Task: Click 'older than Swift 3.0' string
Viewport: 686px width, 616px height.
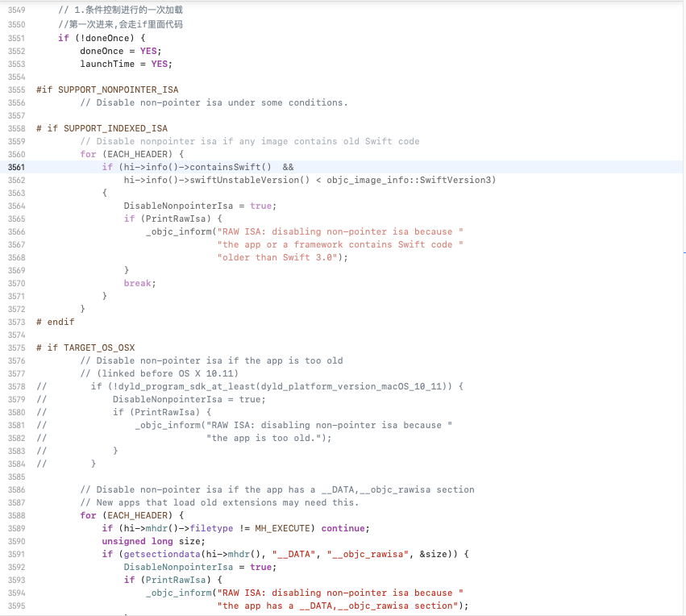Action: [x=277, y=258]
